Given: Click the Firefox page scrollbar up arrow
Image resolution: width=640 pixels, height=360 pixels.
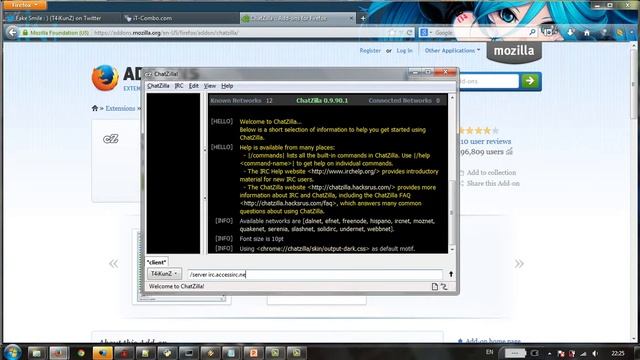Looking at the screenshot, I should click(x=634, y=46).
